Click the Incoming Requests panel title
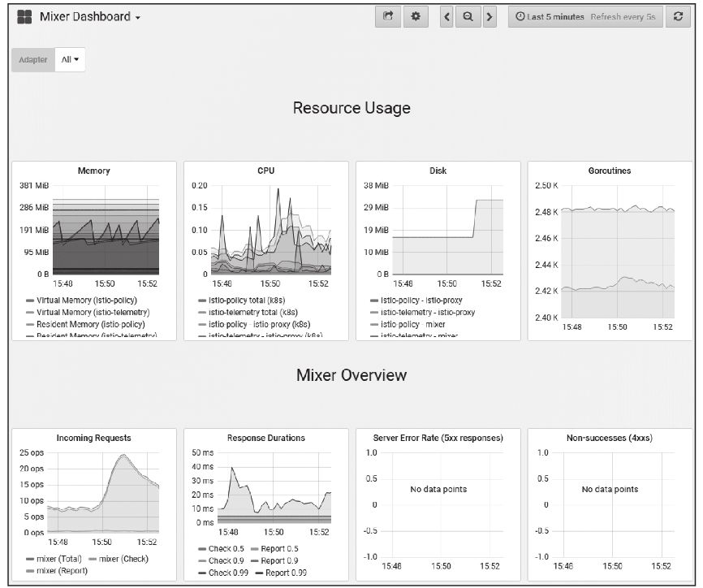The height and width of the screenshot is (588, 703). click(93, 438)
